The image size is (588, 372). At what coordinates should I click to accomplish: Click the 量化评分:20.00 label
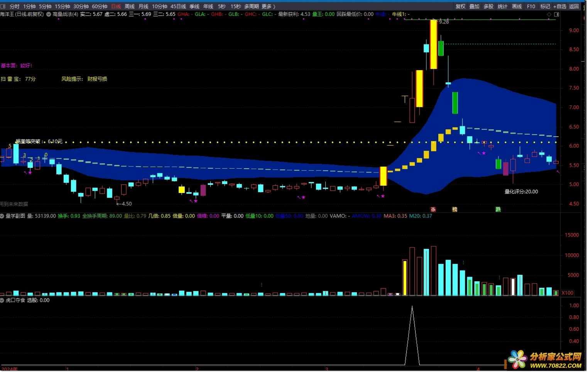coord(521,192)
